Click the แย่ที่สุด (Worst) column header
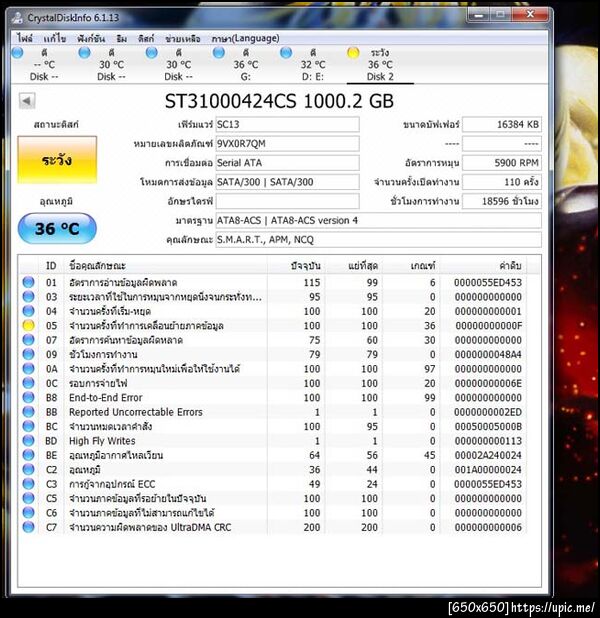Image resolution: width=600 pixels, height=618 pixels. coord(354,266)
